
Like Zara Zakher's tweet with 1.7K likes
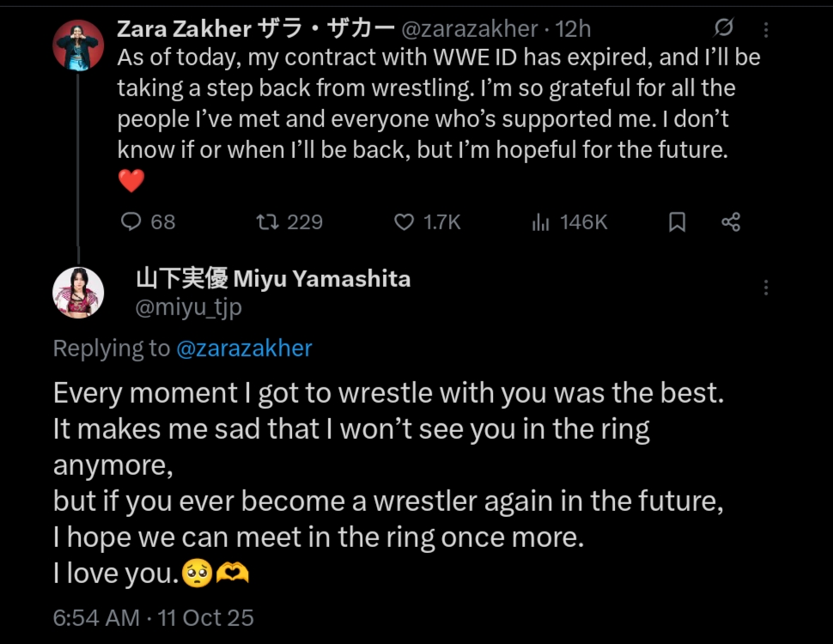404,222
